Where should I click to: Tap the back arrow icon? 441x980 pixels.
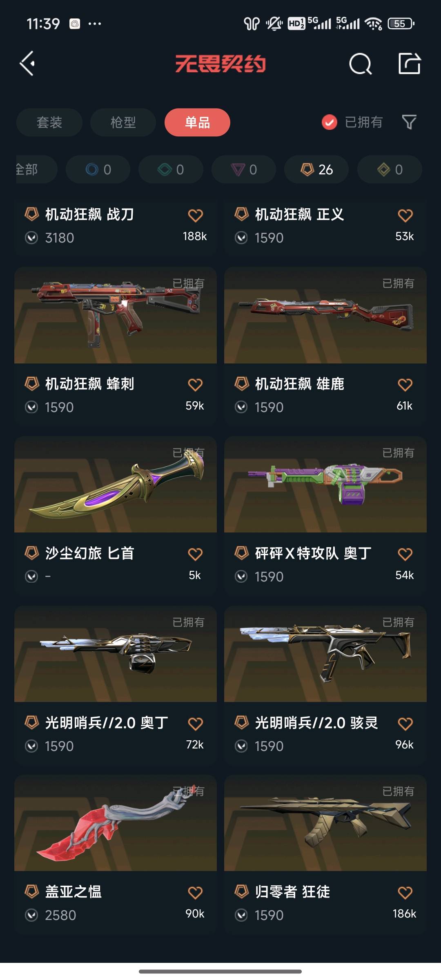click(x=27, y=64)
